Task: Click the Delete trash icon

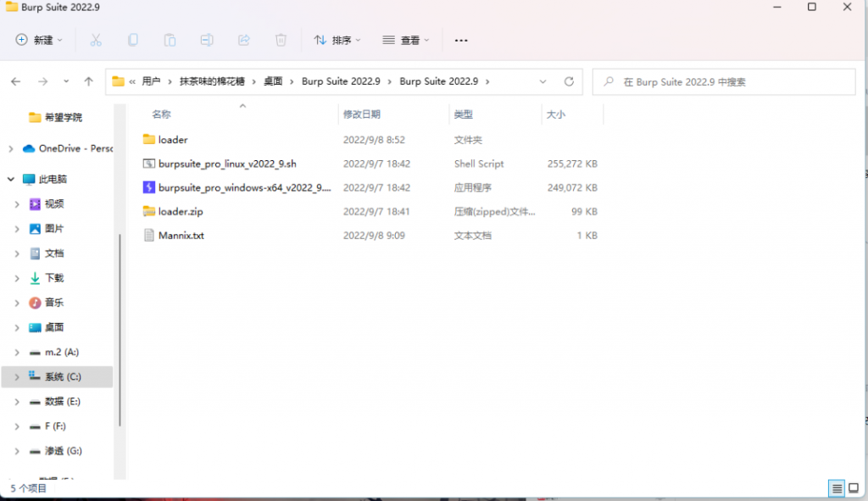Action: click(280, 40)
